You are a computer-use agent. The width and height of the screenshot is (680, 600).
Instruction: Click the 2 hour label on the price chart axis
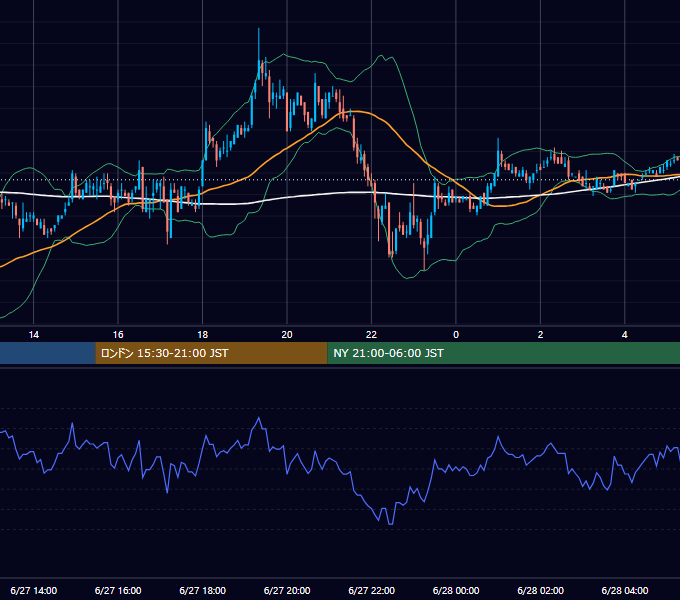coord(540,335)
